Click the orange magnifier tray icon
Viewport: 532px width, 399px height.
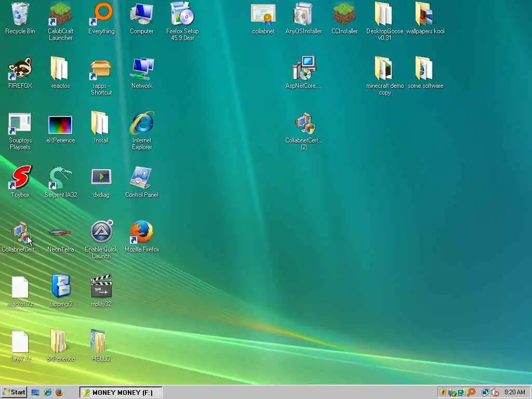pyautogui.click(x=471, y=393)
